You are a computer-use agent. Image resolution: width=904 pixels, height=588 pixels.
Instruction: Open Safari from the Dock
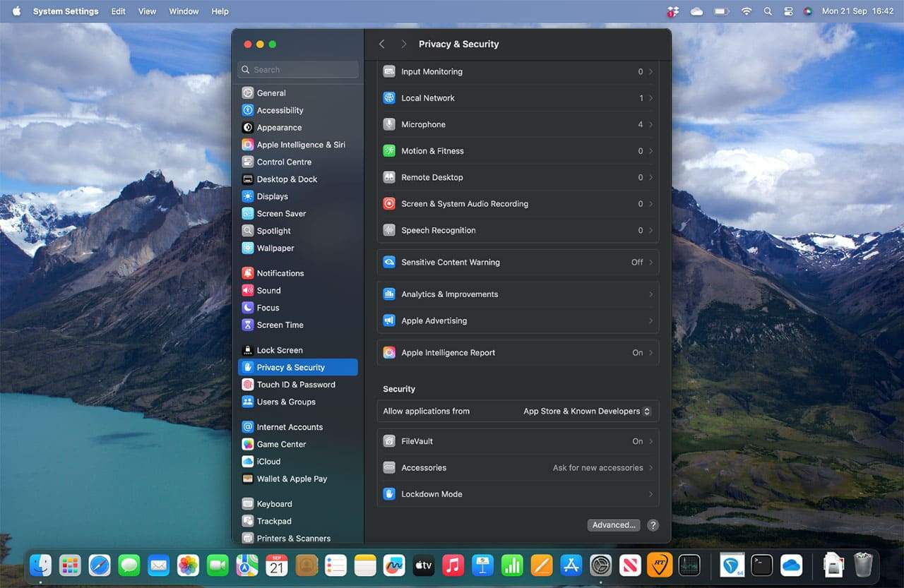[x=99, y=565]
